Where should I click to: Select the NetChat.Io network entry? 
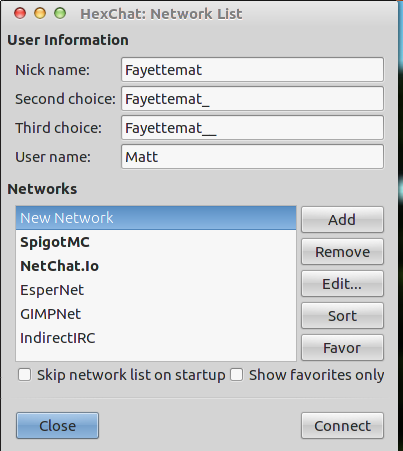pos(156,266)
